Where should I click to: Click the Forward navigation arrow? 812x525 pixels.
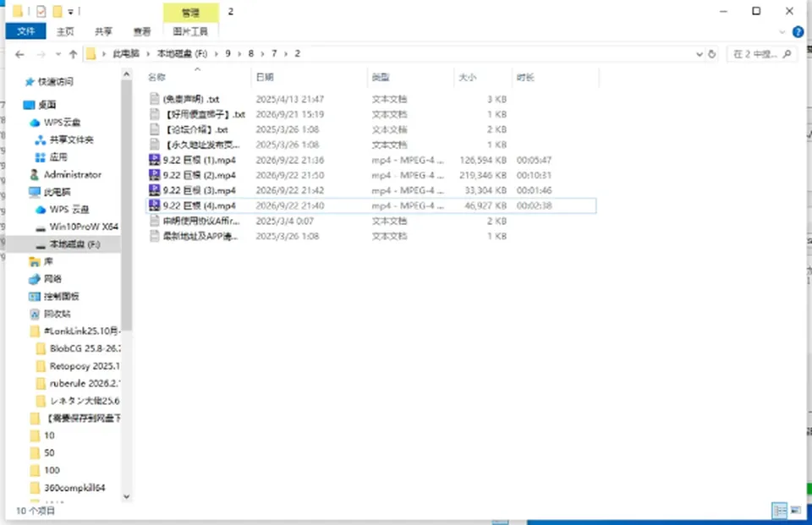[41, 54]
